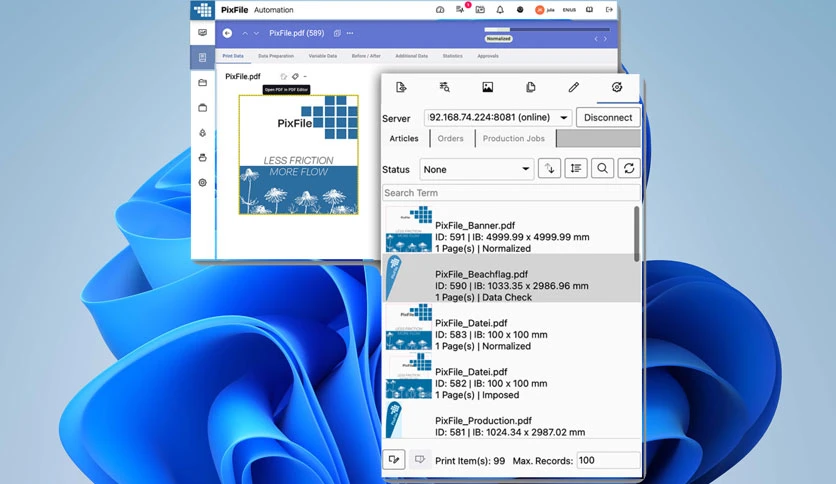Click the Open PDF in PDF Editor icon

coord(284,77)
